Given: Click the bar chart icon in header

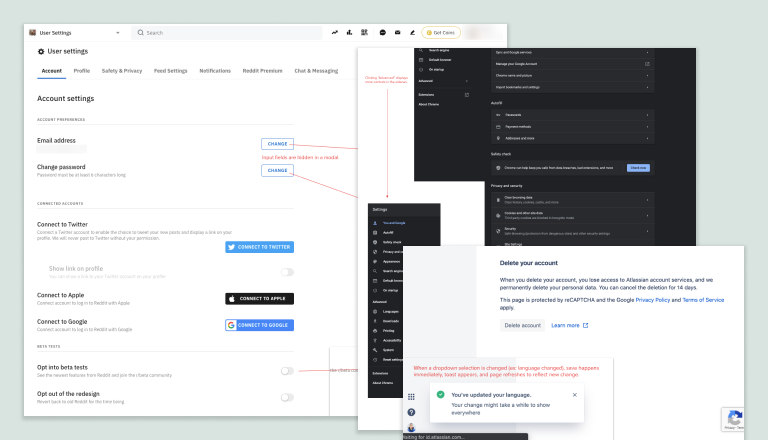Looking at the screenshot, I should [x=349, y=33].
